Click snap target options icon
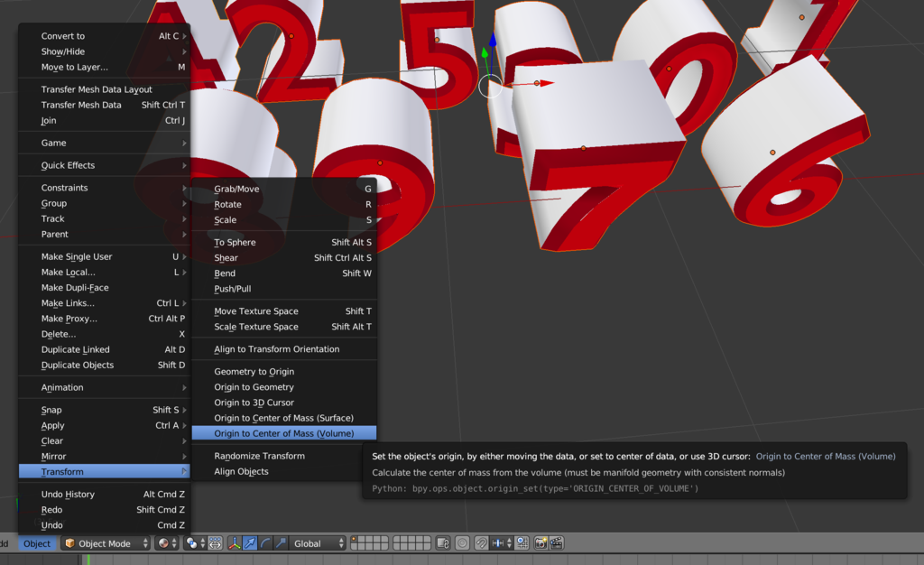The width and height of the screenshot is (924, 565). 522,543
